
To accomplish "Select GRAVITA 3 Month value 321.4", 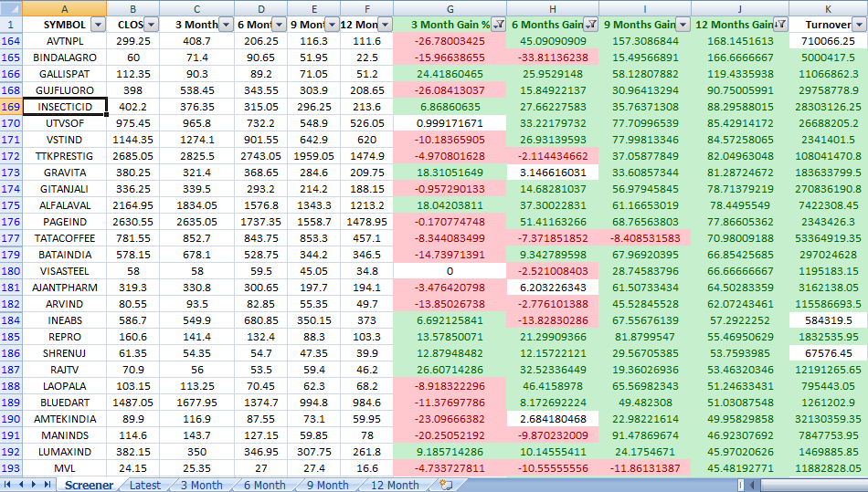I will click(x=196, y=173).
